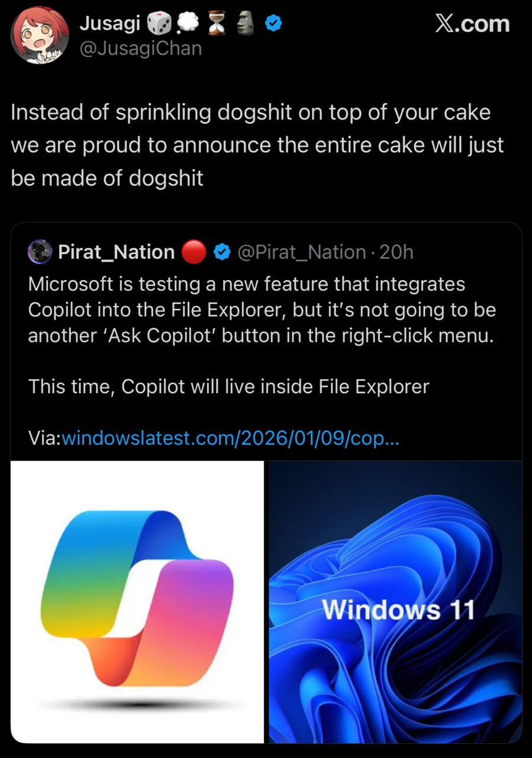Open the Copilot logo image
The height and width of the screenshot is (758, 532).
(137, 601)
